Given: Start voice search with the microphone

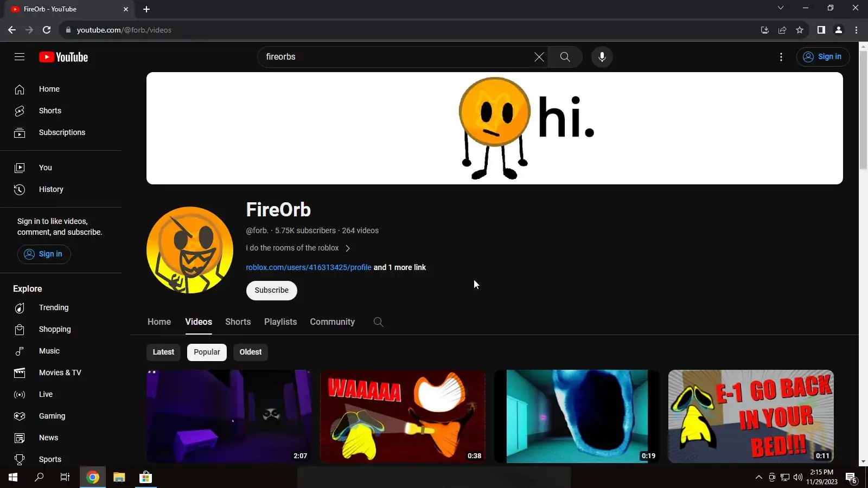Looking at the screenshot, I should (602, 57).
